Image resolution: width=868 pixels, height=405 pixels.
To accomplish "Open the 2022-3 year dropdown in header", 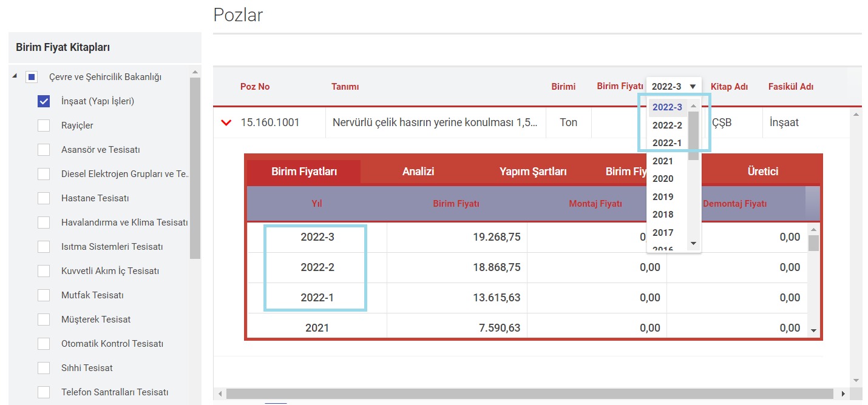I will coord(674,86).
